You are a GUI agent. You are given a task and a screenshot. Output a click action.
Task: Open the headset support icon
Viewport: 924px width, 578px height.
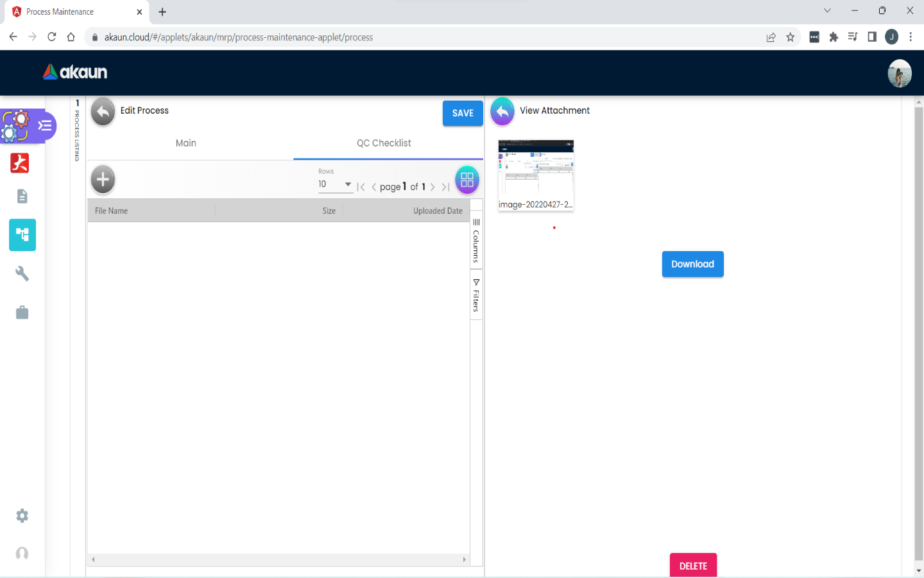[22, 554]
